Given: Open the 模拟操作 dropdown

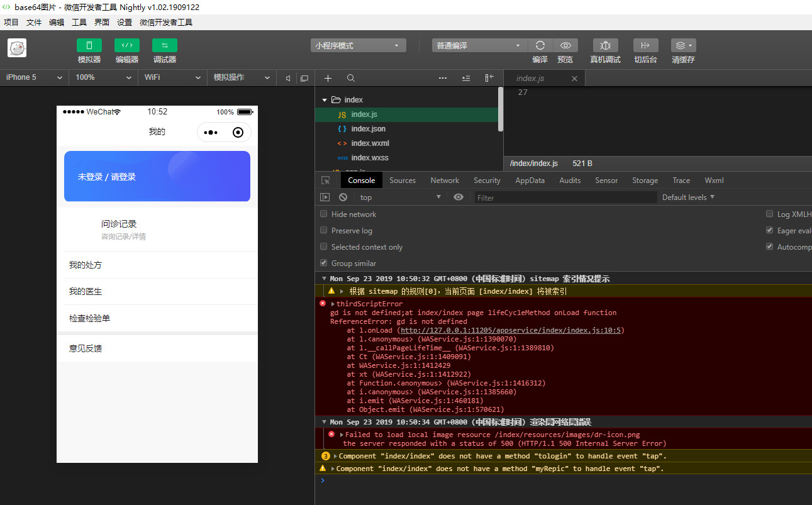Looking at the screenshot, I should (242, 77).
